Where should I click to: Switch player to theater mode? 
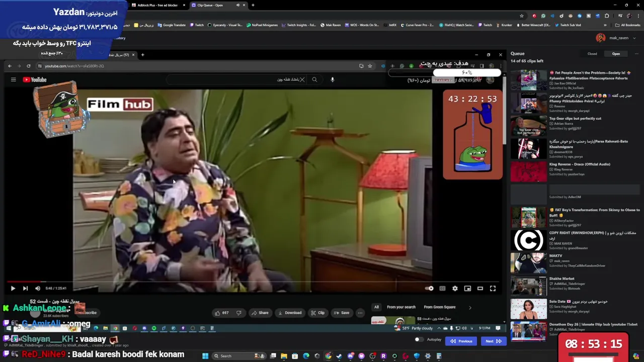tap(480, 289)
